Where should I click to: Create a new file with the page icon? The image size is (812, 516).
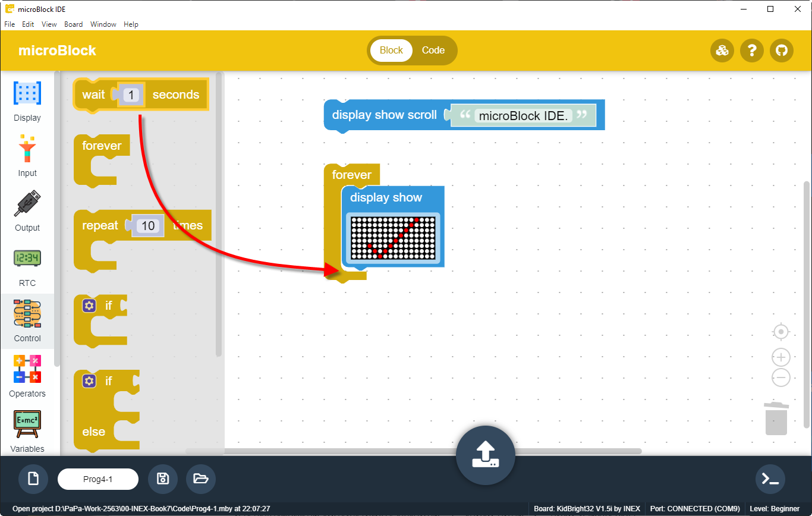click(x=33, y=479)
